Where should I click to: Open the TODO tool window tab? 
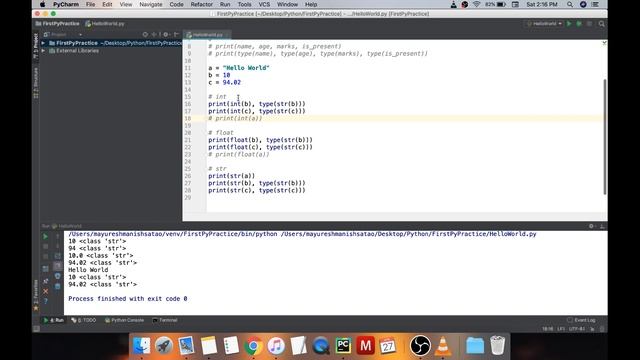[84, 320]
